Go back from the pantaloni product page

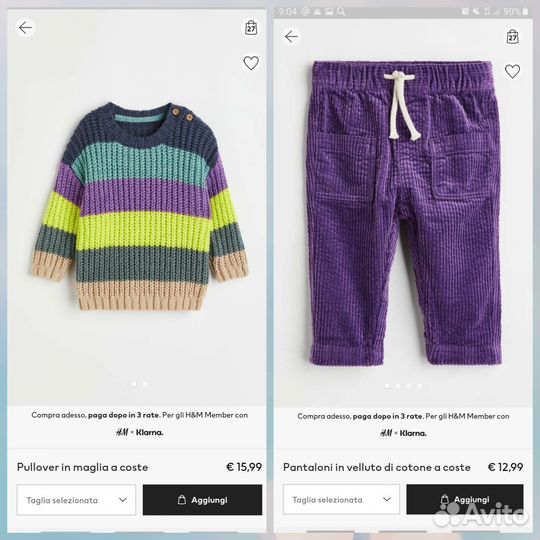pos(291,37)
